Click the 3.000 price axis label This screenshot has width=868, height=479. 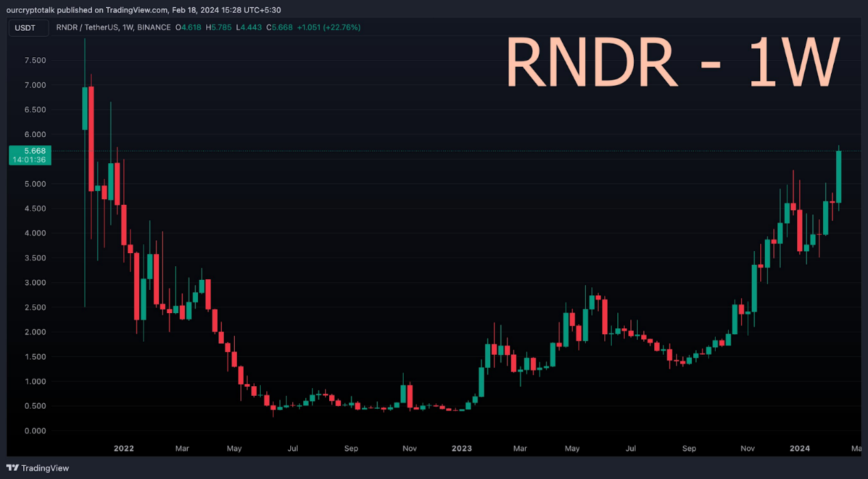[x=35, y=282]
